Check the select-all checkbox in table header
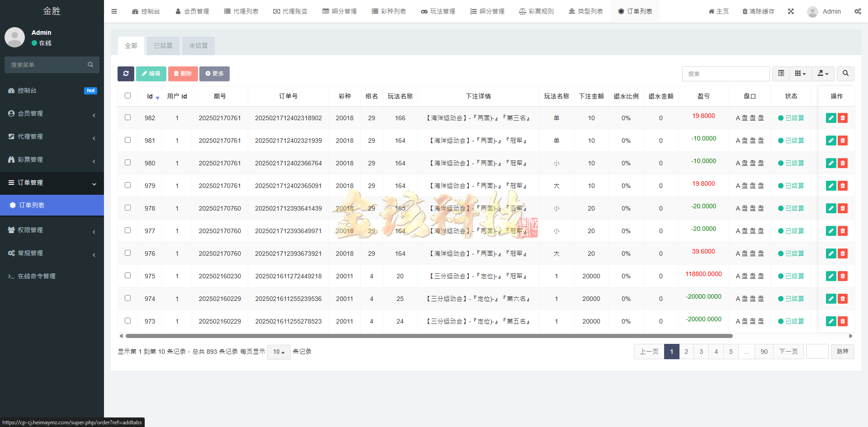Image resolution: width=868 pixels, height=427 pixels. point(127,95)
